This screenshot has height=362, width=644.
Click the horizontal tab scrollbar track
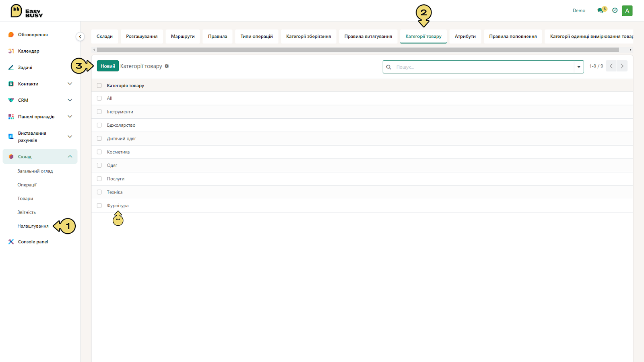[358, 50]
